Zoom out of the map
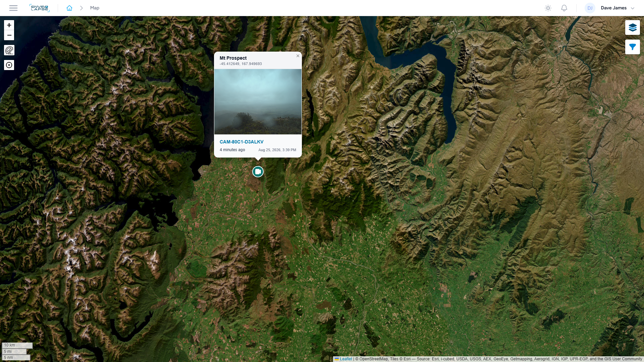Screen dimensions: 644x362 point(9,35)
